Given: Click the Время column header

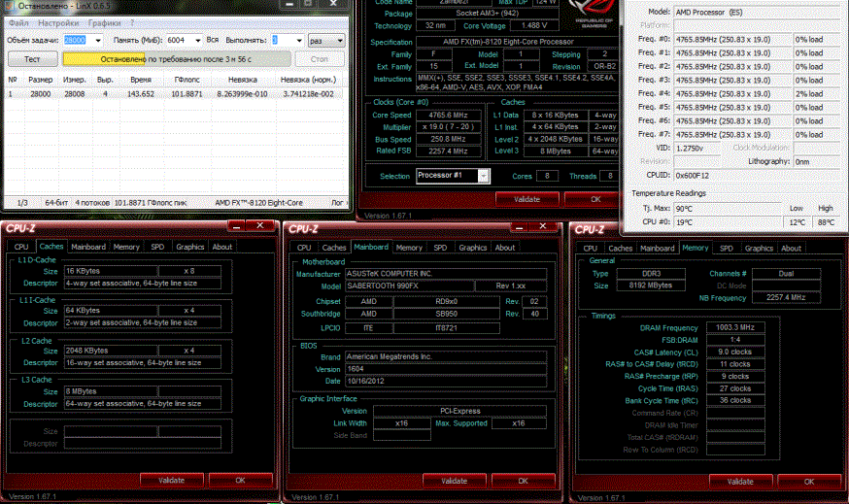Looking at the screenshot, I should tap(141, 80).
